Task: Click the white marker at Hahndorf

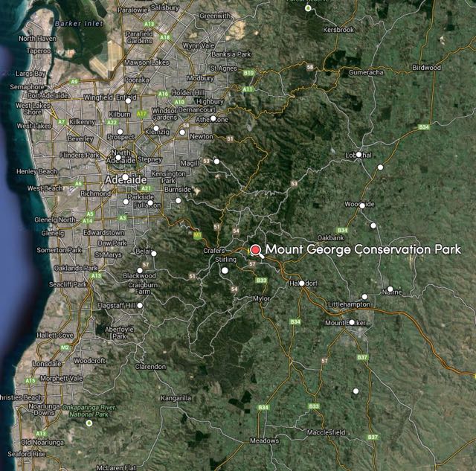Action: [302, 283]
